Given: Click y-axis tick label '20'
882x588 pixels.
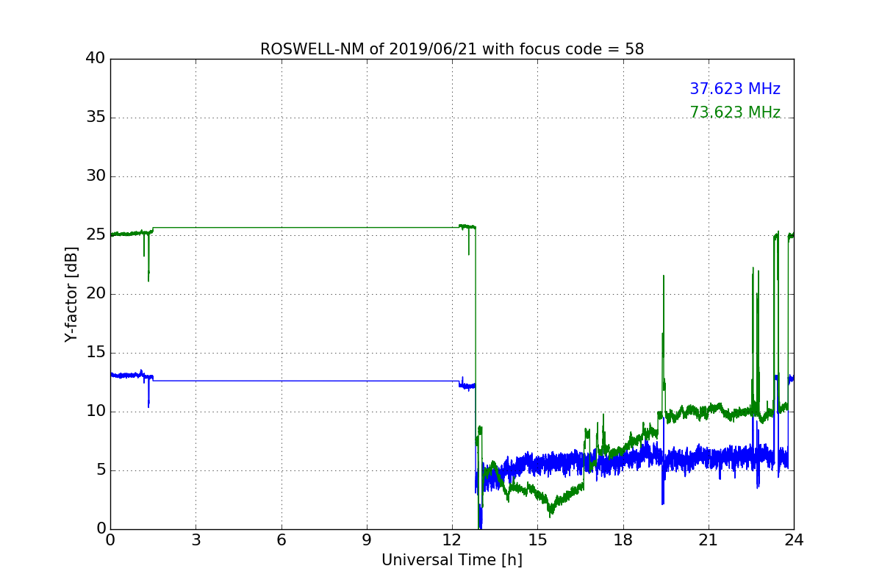Looking at the screenshot, I should 96,294.
